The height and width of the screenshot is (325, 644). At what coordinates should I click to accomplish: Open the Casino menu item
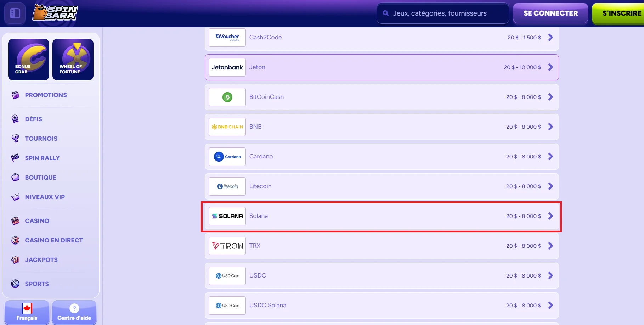pyautogui.click(x=37, y=221)
